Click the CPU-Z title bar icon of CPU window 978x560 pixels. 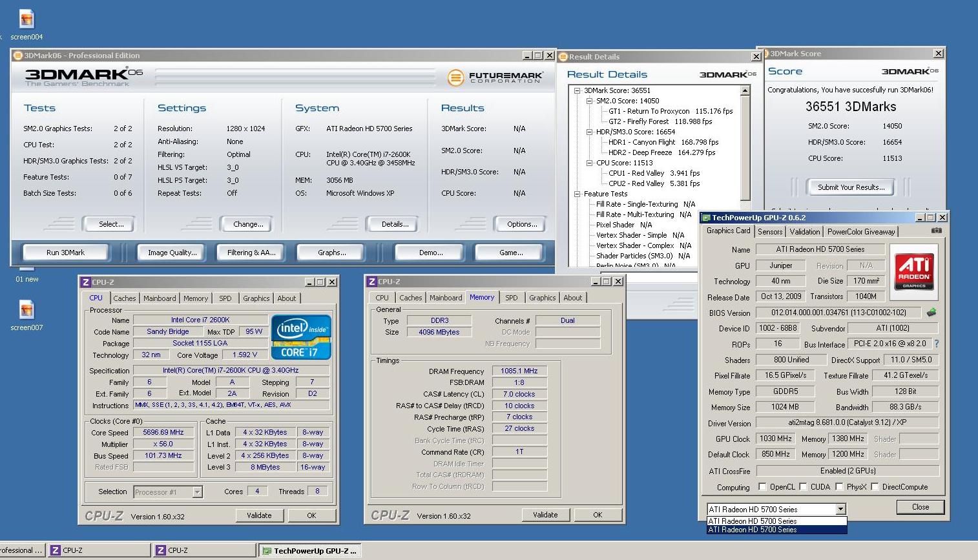[85, 282]
